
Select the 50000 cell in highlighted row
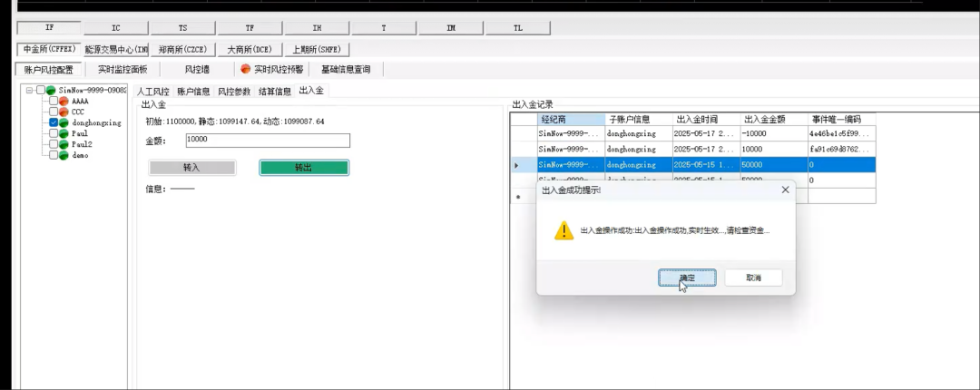774,165
